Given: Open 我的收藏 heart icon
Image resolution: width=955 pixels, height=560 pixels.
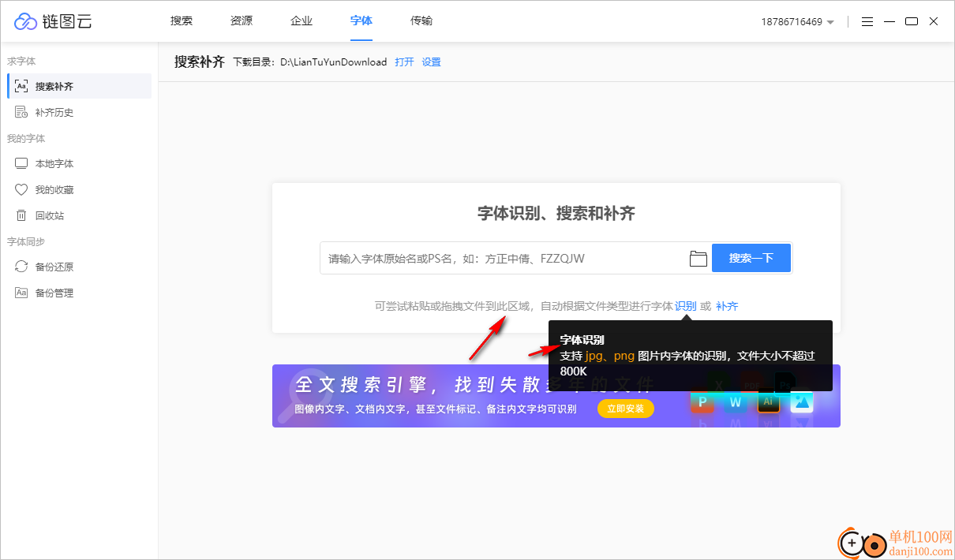Looking at the screenshot, I should [x=21, y=189].
